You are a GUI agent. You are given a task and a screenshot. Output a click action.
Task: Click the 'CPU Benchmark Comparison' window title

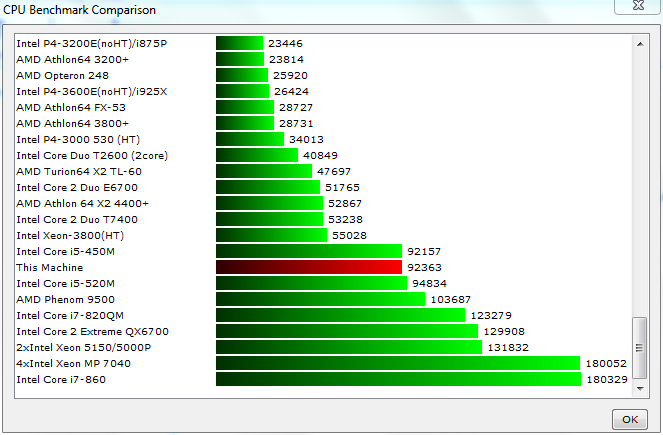click(x=79, y=10)
